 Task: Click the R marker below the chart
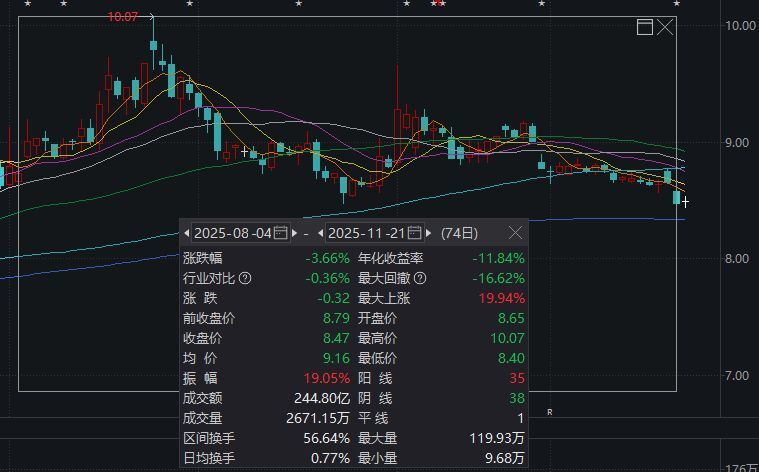[x=550, y=412]
